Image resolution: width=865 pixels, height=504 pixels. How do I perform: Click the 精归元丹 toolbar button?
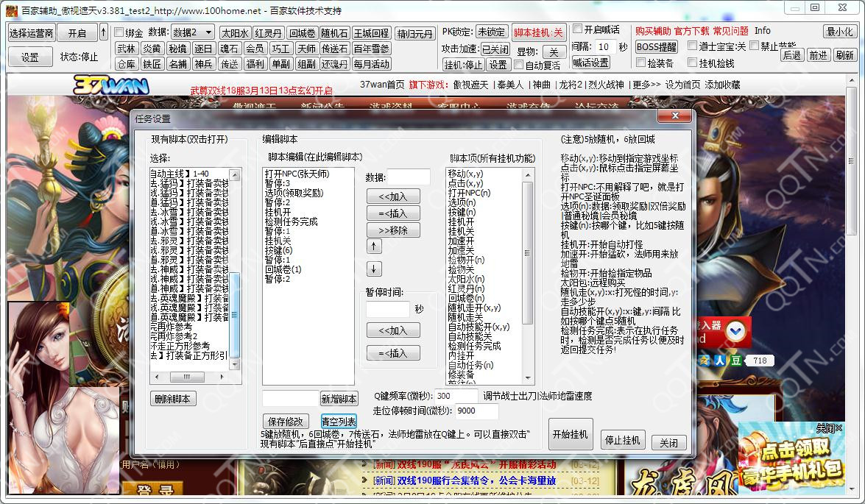[415, 34]
